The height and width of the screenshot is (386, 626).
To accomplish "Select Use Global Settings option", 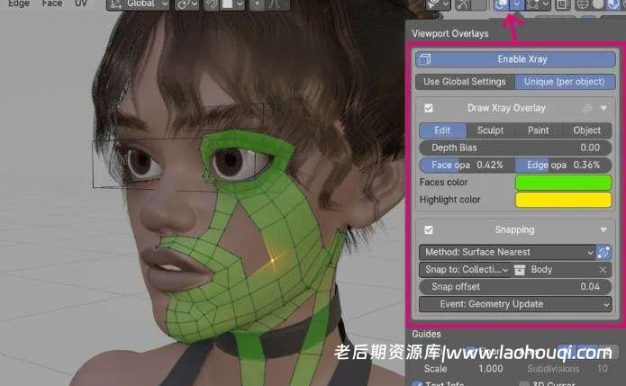I will 464,82.
